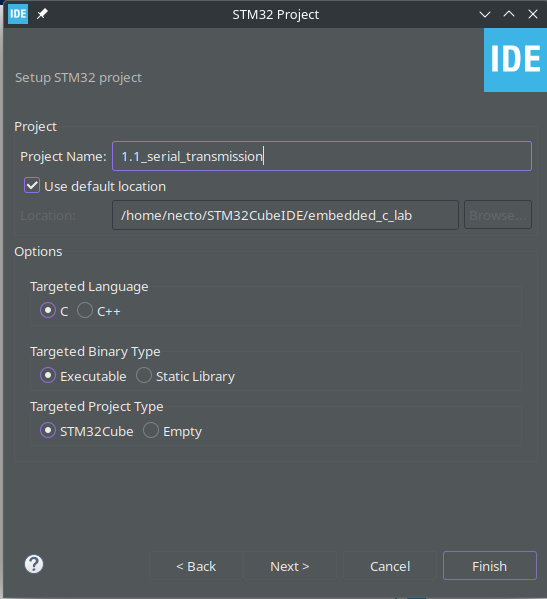Click the pin window icon
The image size is (547, 599).
point(42,14)
